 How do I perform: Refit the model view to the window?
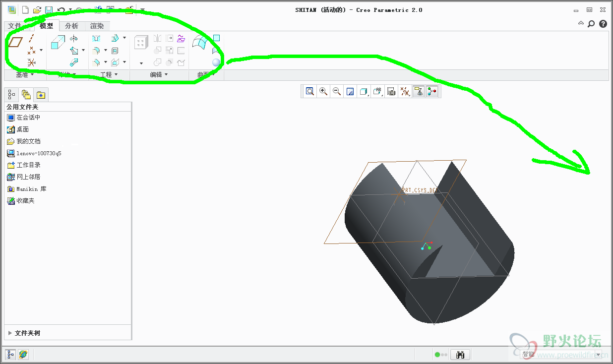point(310,91)
